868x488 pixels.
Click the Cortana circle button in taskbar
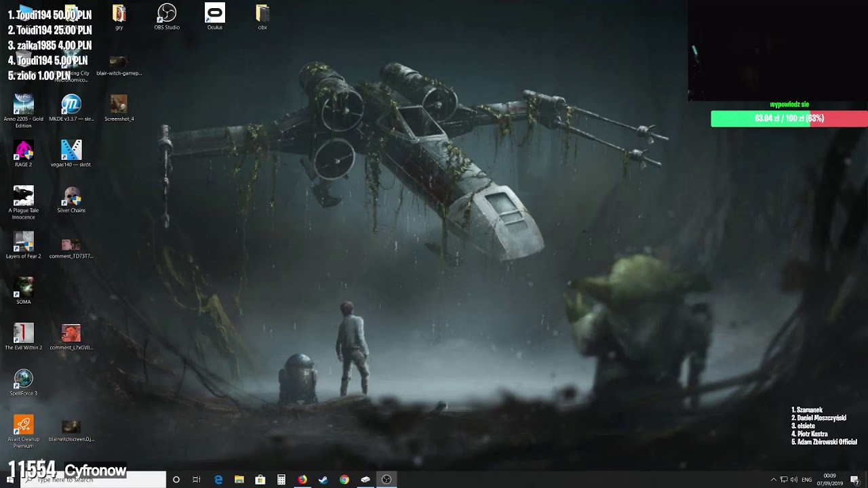pyautogui.click(x=176, y=479)
